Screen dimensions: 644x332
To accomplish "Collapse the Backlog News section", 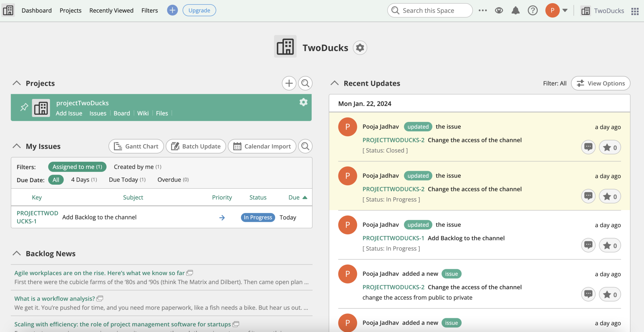I will (x=17, y=253).
